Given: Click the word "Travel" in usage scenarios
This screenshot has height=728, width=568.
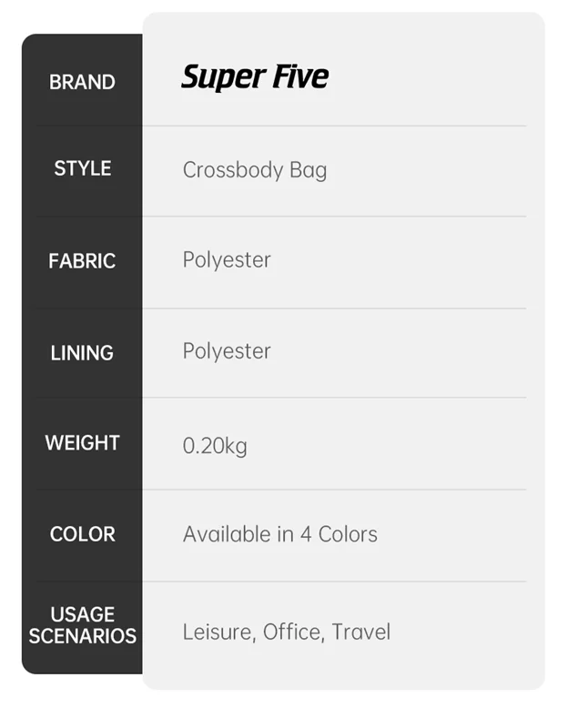Looking at the screenshot, I should click(x=360, y=632).
